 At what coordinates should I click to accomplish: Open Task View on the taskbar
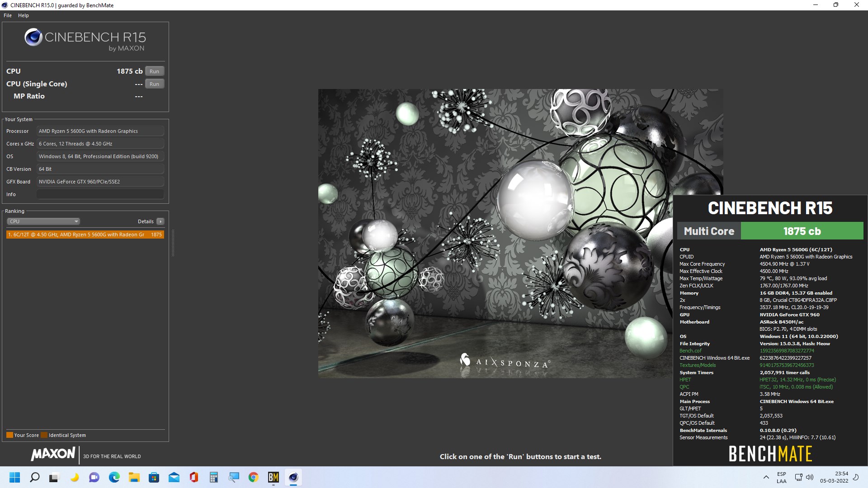pos(54,477)
